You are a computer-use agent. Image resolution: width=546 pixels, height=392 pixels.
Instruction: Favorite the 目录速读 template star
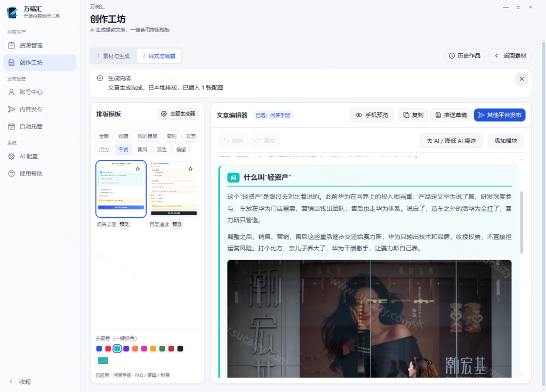[190, 169]
